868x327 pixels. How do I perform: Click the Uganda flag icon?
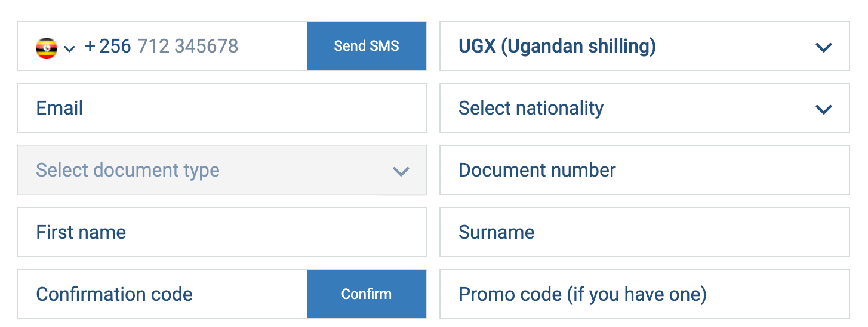47,48
